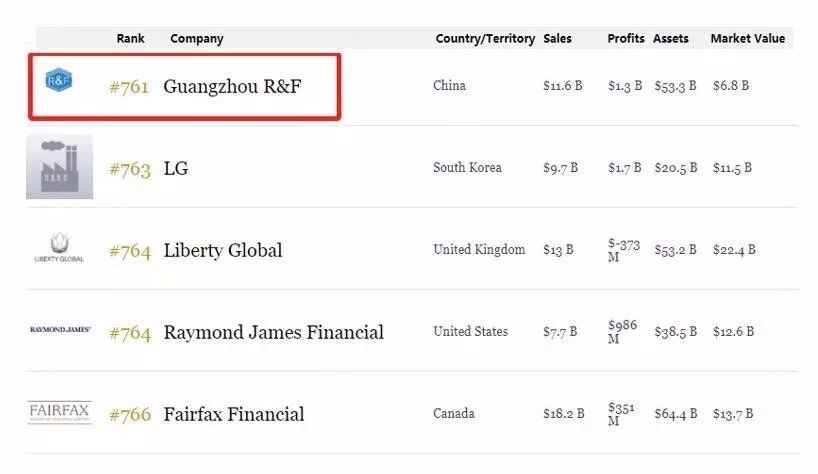
Task: Open Raymond James Financial company page
Action: click(x=273, y=332)
